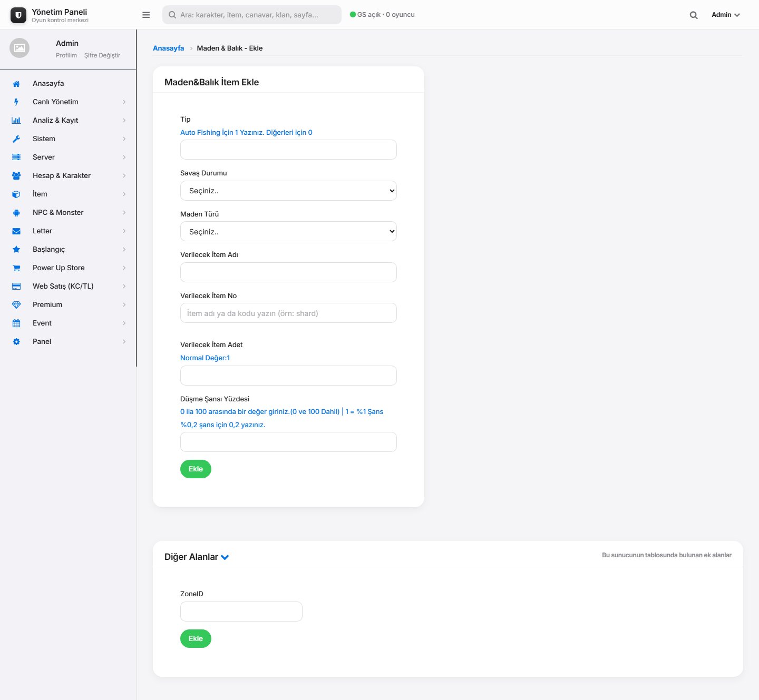Click the Server stack icon
The image size is (759, 700).
pos(16,157)
